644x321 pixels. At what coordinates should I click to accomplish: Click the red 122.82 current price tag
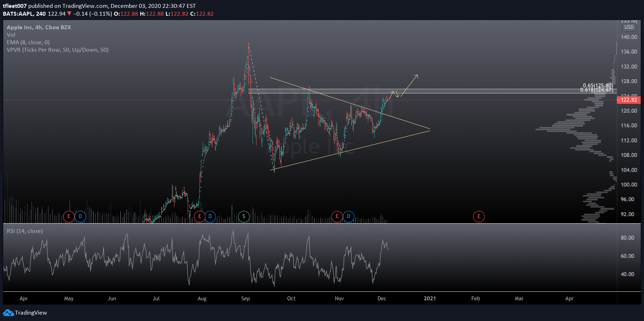pyautogui.click(x=629, y=100)
